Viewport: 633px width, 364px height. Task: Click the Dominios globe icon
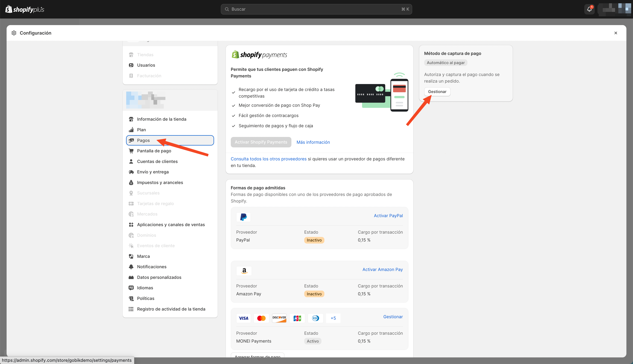tap(131, 235)
